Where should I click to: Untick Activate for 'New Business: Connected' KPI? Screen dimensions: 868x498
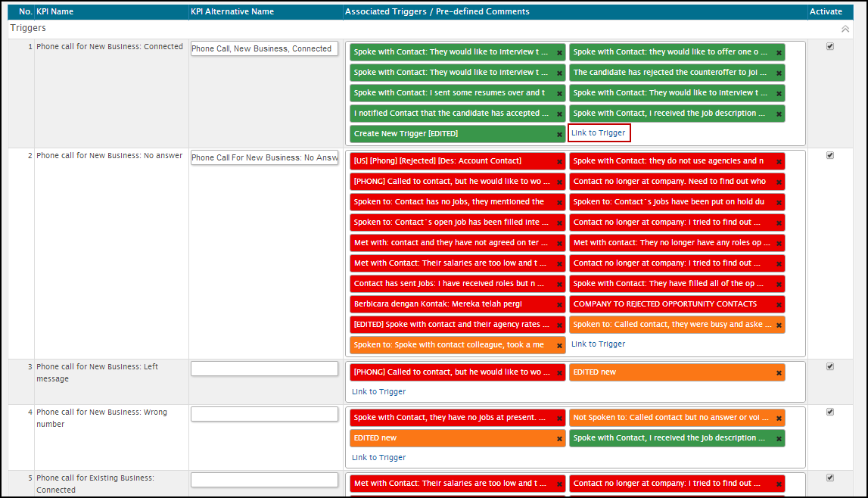[x=830, y=46]
